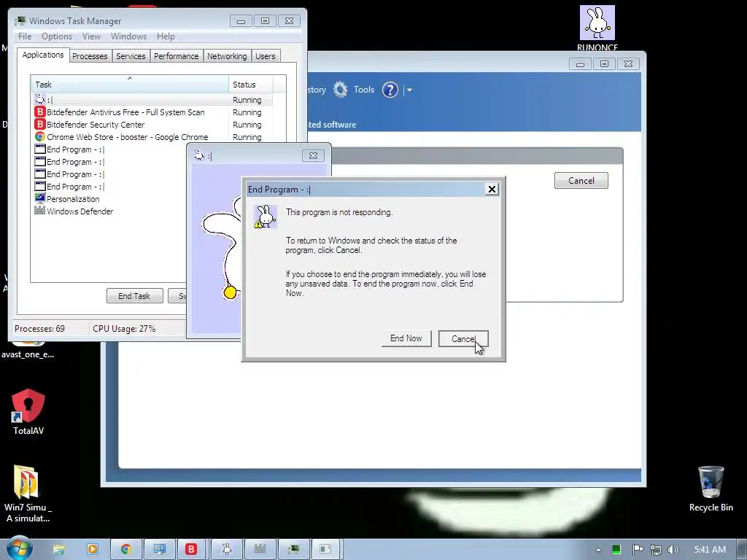Click Chrome icon in task list

(x=40, y=136)
